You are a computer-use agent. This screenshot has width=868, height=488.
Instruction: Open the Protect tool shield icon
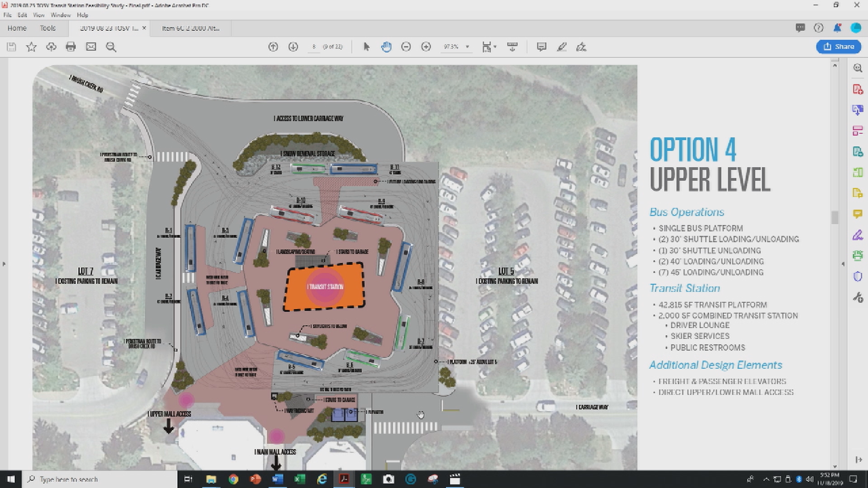click(x=858, y=276)
